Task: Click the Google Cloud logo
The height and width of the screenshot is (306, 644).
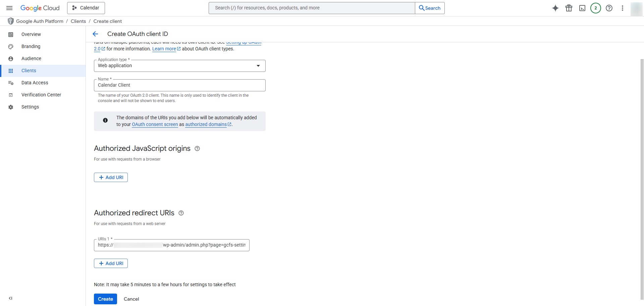Action: pyautogui.click(x=40, y=8)
